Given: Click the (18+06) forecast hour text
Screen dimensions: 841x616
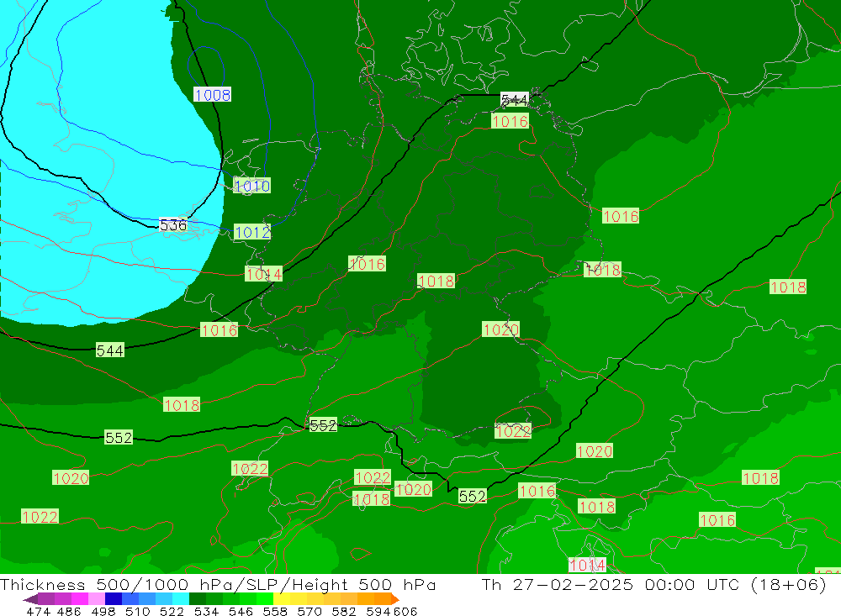Looking at the screenshot, I should click(x=789, y=585).
